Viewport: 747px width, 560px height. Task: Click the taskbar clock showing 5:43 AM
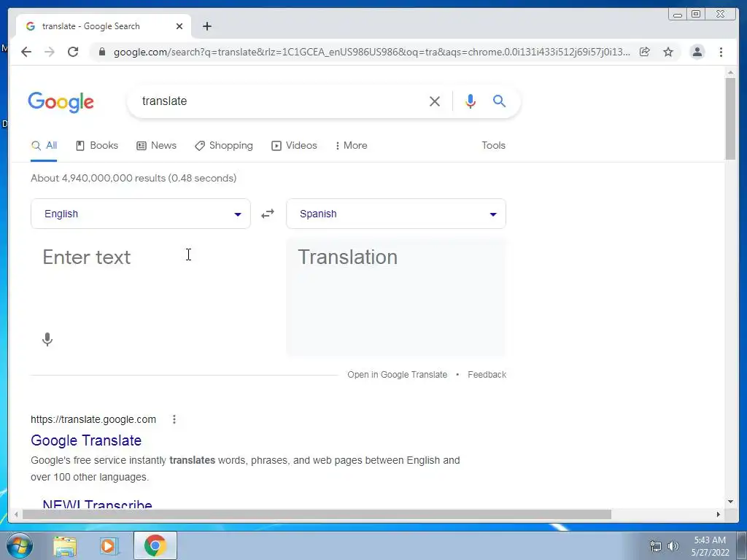(x=710, y=546)
